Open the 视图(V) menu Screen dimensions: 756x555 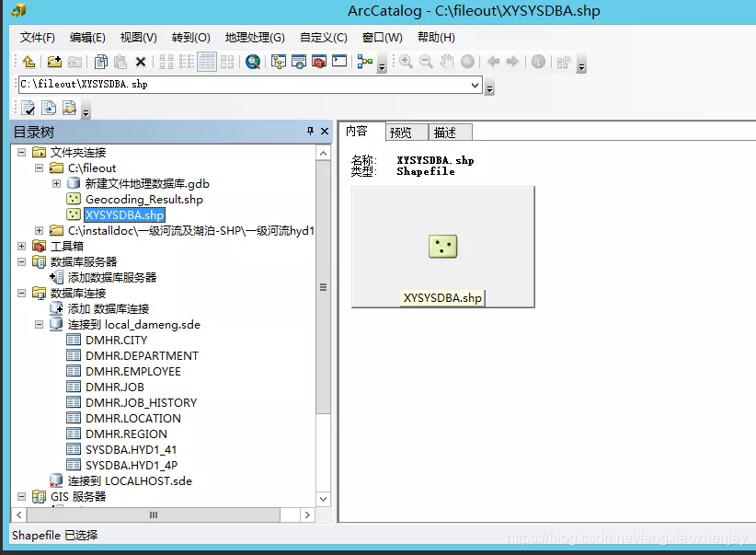click(138, 38)
